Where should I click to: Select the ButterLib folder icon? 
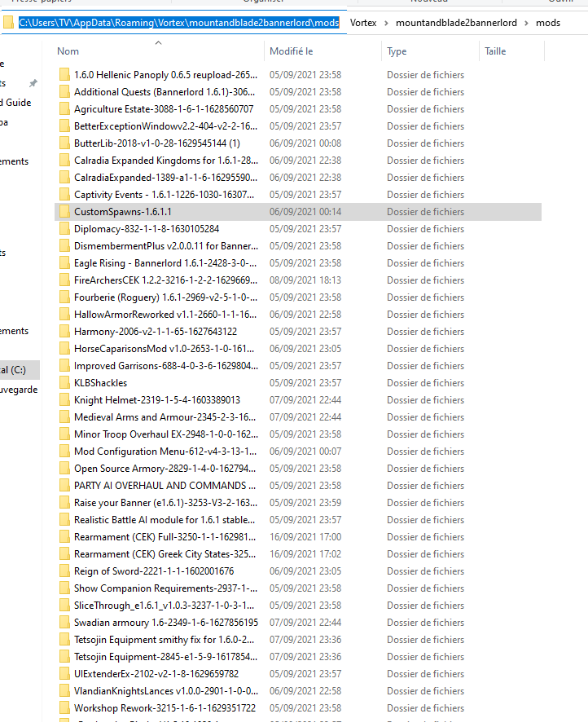64,143
